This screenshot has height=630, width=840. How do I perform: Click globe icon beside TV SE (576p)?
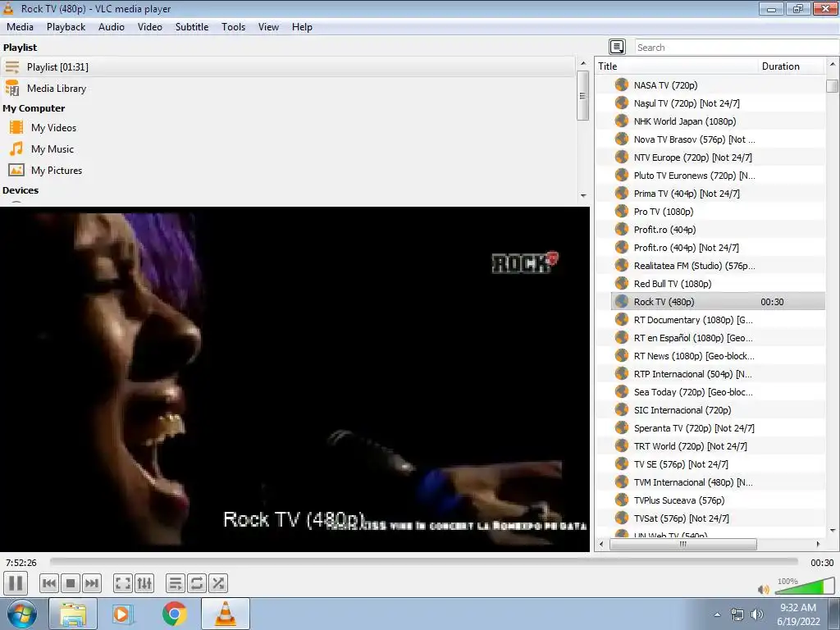click(622, 463)
